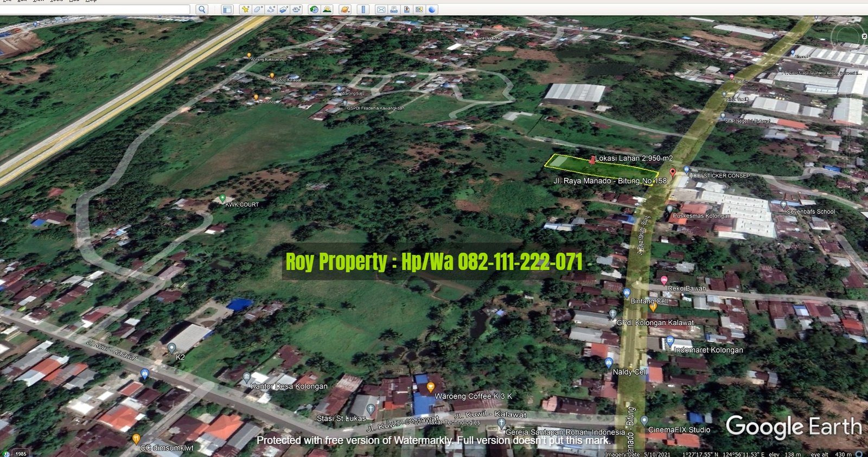
Task: Click the Record a Tour icon
Action: (x=297, y=9)
